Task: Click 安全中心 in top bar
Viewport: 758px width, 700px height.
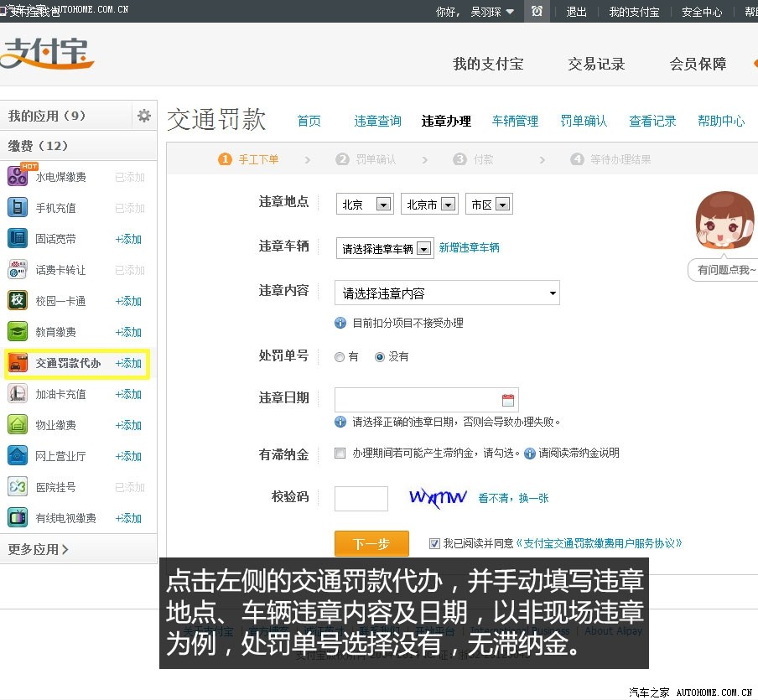Action: coord(702,12)
